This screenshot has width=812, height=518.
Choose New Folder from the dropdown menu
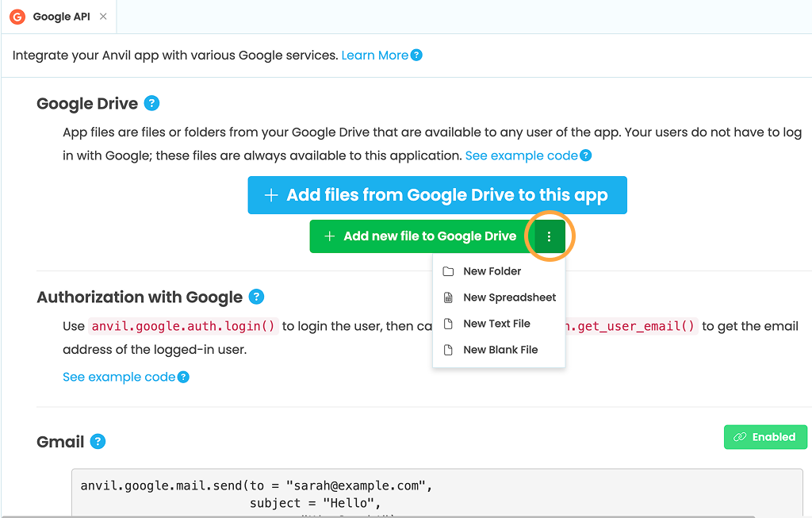(492, 271)
